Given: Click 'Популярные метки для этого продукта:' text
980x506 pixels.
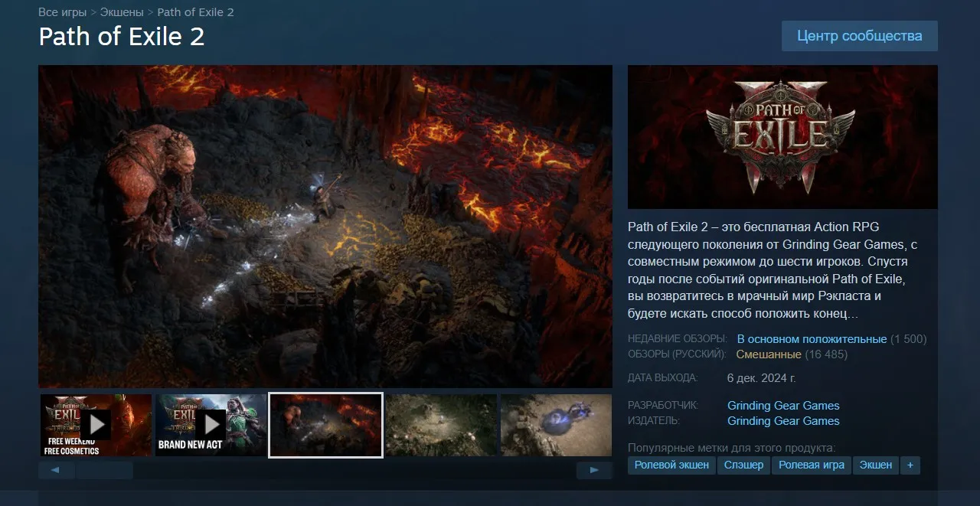Looking at the screenshot, I should click(x=731, y=448).
